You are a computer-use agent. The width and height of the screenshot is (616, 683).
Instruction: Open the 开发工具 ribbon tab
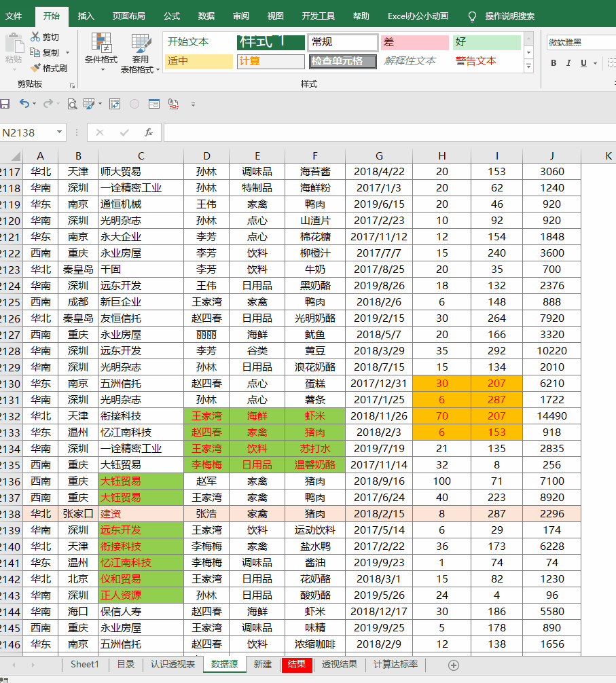click(x=319, y=16)
